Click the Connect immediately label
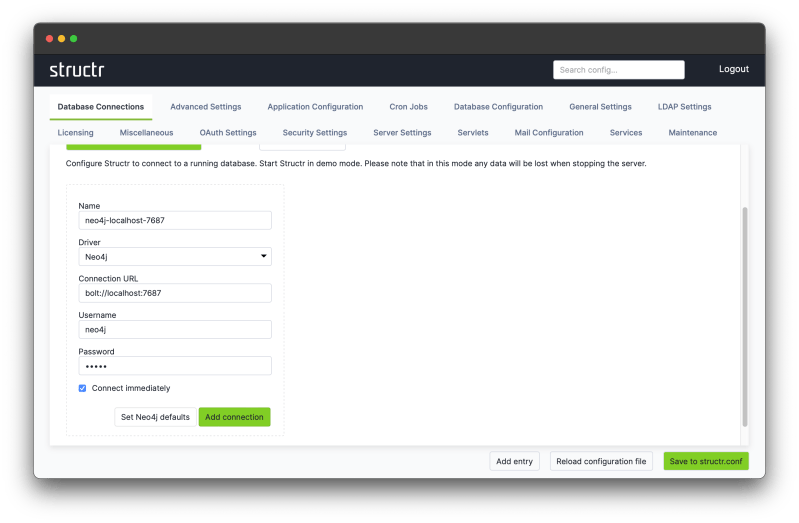 point(131,388)
